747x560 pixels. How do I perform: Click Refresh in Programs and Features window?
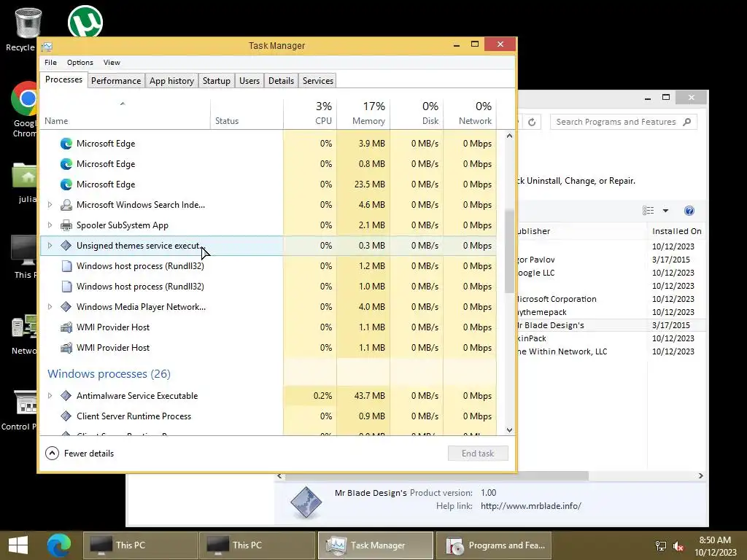(x=532, y=122)
